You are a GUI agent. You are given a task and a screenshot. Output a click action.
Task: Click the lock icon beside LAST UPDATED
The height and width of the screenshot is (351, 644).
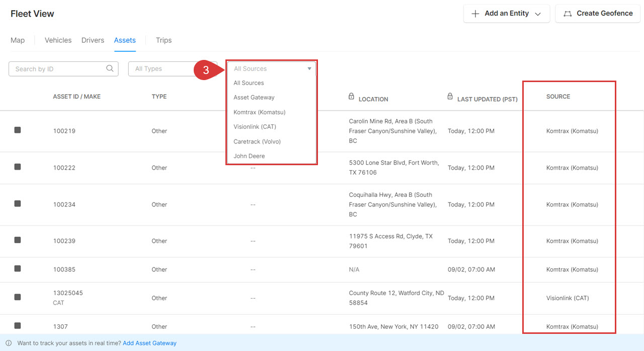[x=450, y=96]
